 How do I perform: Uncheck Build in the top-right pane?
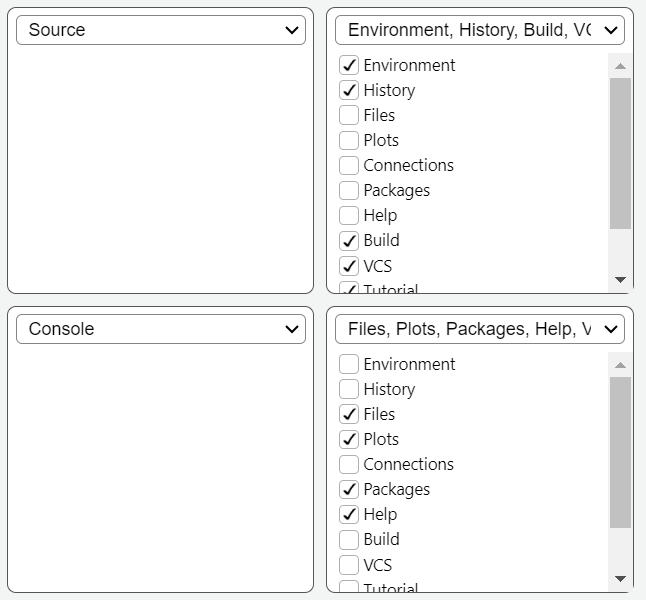[349, 240]
